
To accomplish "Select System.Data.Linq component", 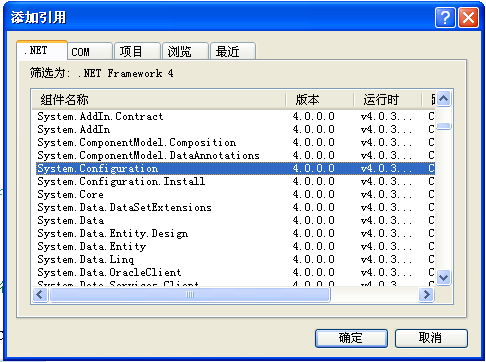I will (235, 259).
